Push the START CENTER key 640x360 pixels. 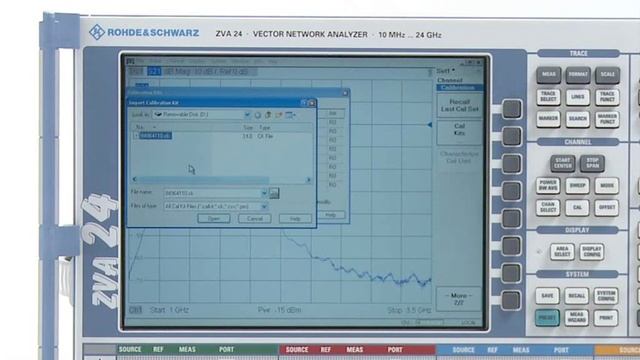(x=562, y=163)
